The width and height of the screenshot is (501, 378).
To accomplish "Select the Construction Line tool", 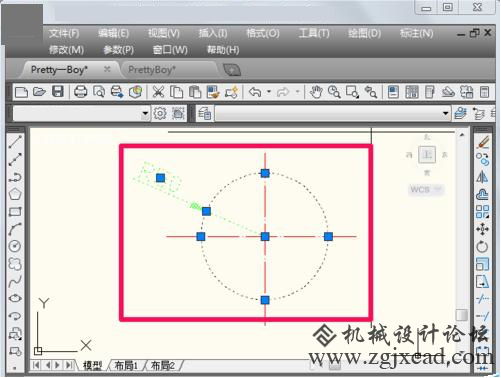I will tap(15, 159).
